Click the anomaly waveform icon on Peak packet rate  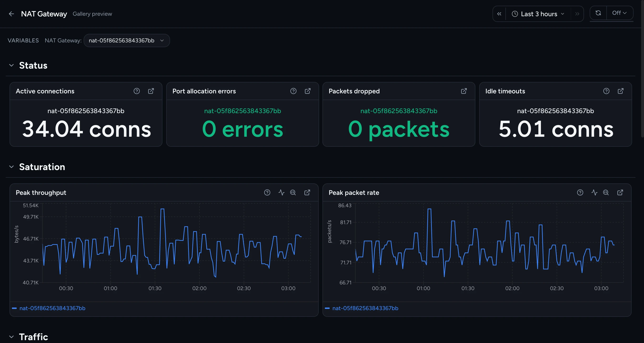click(594, 192)
